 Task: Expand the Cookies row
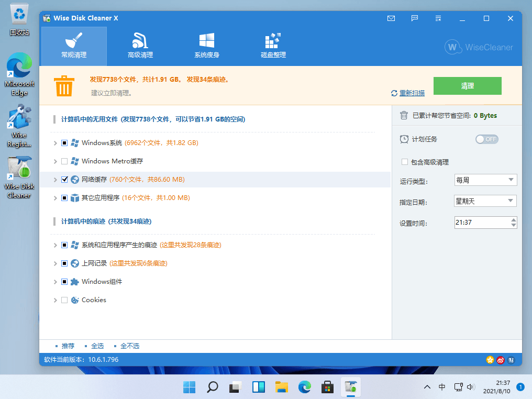tap(56, 300)
